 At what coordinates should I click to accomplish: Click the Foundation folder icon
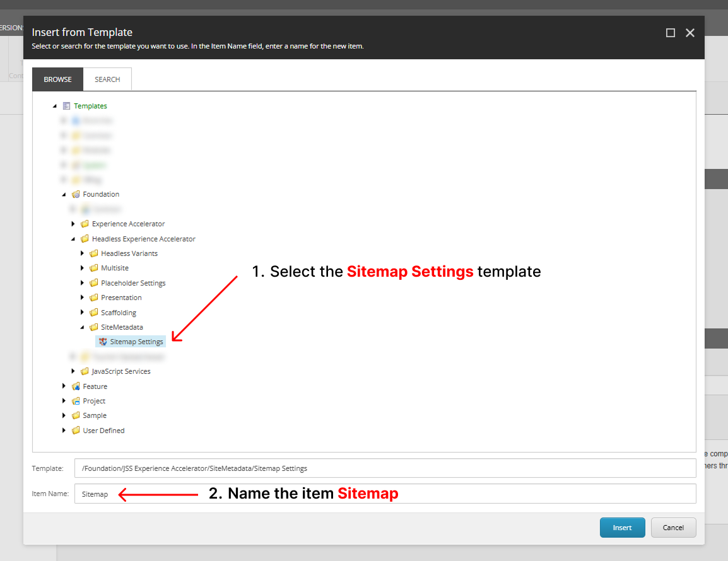[x=76, y=194]
